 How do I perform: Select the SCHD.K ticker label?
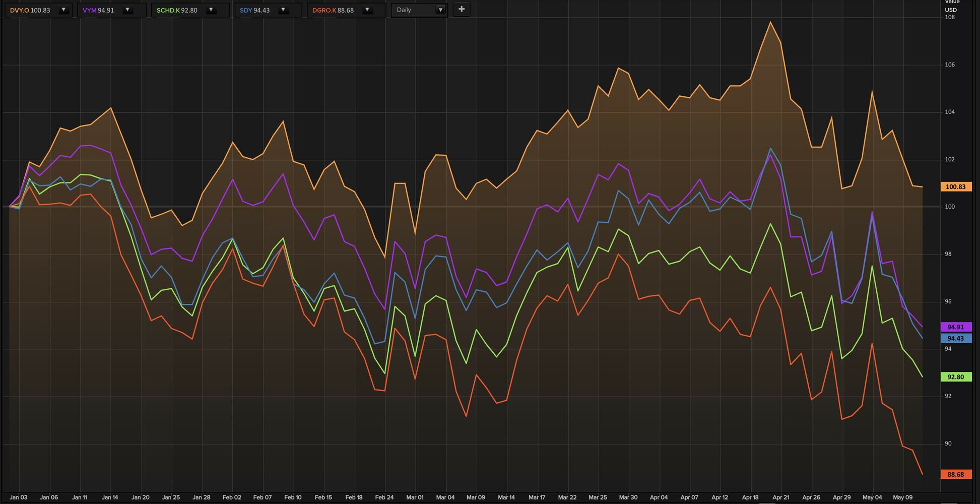[168, 10]
